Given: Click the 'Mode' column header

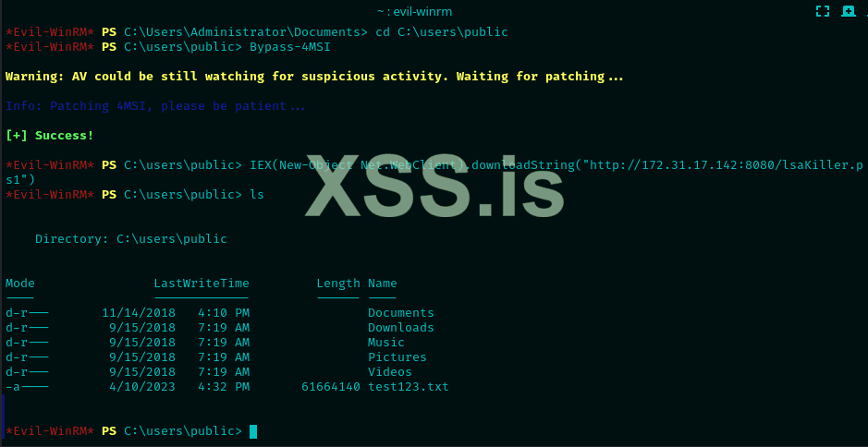Looking at the screenshot, I should [20, 284].
